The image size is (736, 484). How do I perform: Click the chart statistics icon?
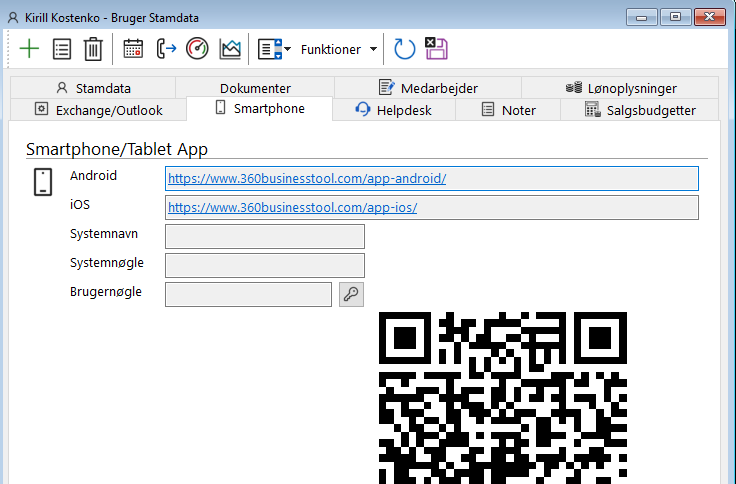pyautogui.click(x=230, y=49)
